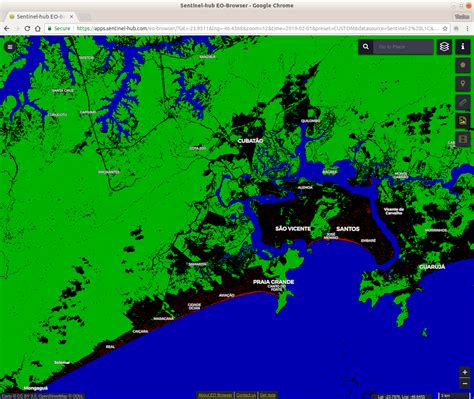Open the map layers selector
474x399 pixels.
coord(444,47)
